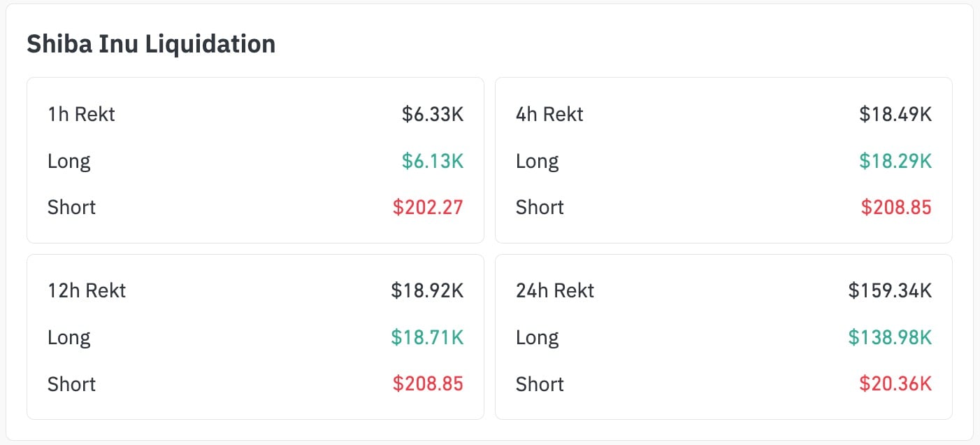Select the 24h Rekt label
Viewport: 980px width, 445px height.
point(555,290)
